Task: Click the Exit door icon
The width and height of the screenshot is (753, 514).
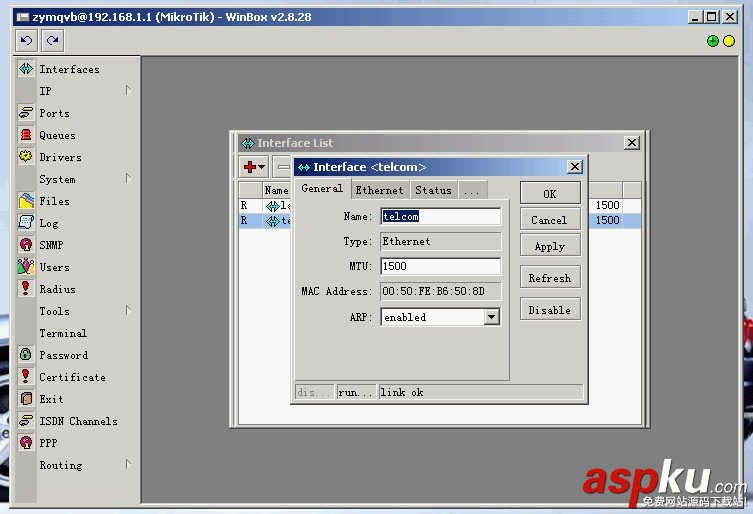Action: click(x=26, y=399)
